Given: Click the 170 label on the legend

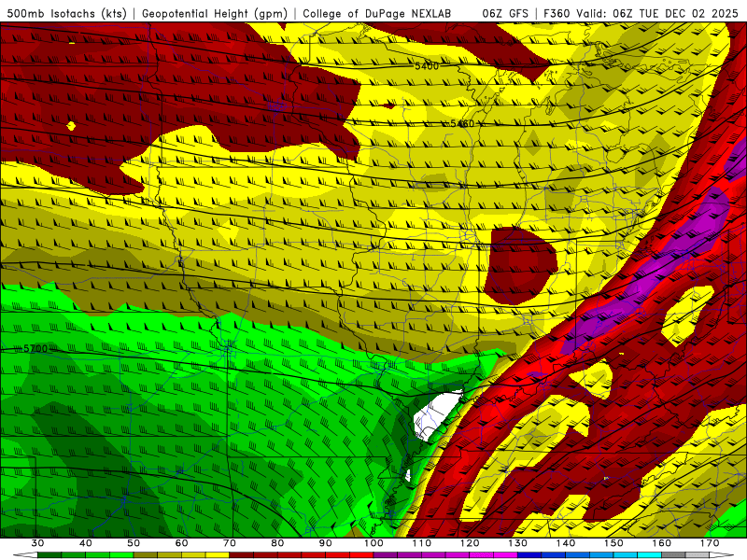Looking at the screenshot, I should point(710,543).
